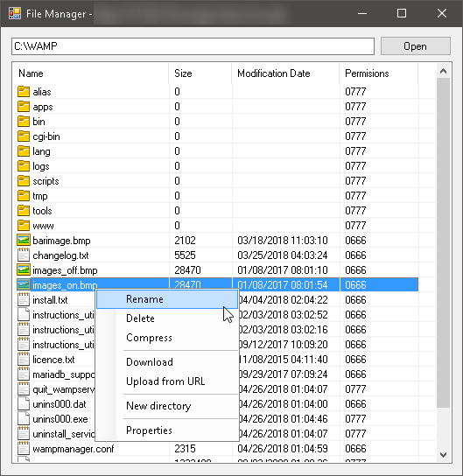Select Download in the context menu

[167, 362]
